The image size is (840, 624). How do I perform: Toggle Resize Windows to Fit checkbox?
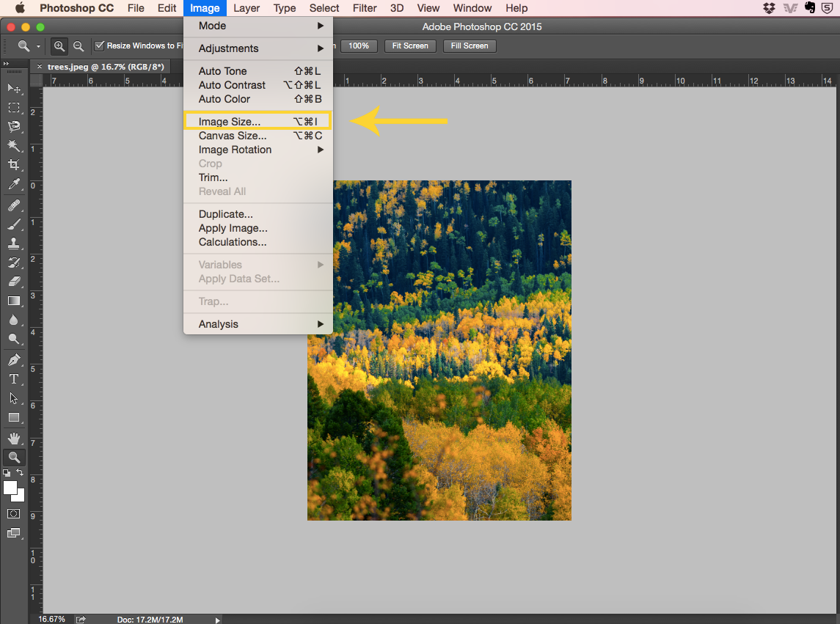[100, 45]
